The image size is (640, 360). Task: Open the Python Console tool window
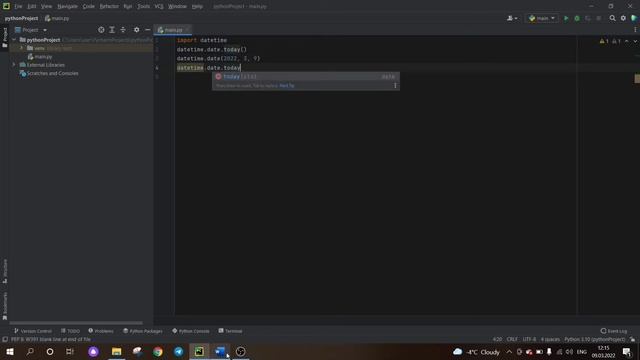(x=191, y=331)
